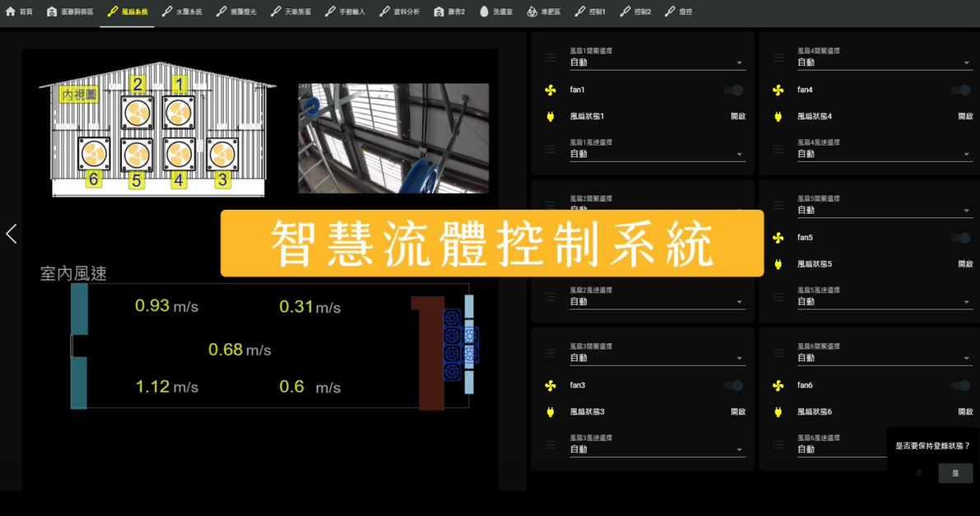Go to the 首頁 home tab
Image resolution: width=980 pixels, height=516 pixels.
tap(20, 12)
